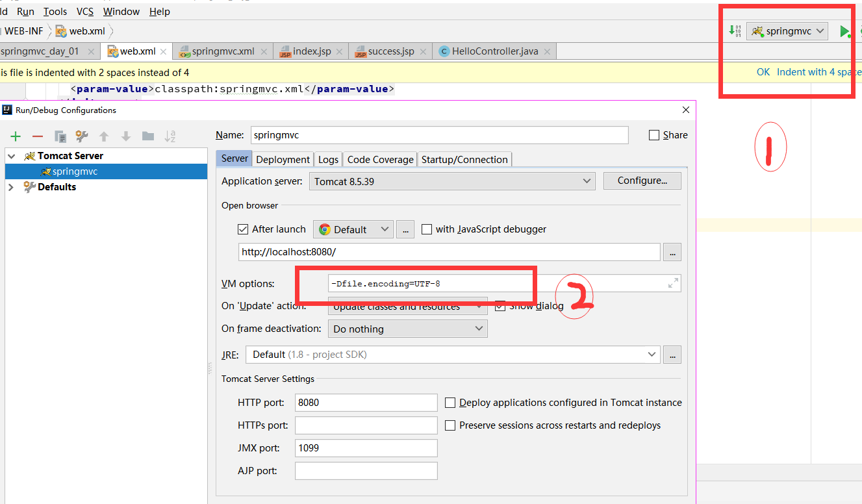The width and height of the screenshot is (862, 504).
Task: Enable with JavaScript debugger checkbox
Action: [427, 229]
